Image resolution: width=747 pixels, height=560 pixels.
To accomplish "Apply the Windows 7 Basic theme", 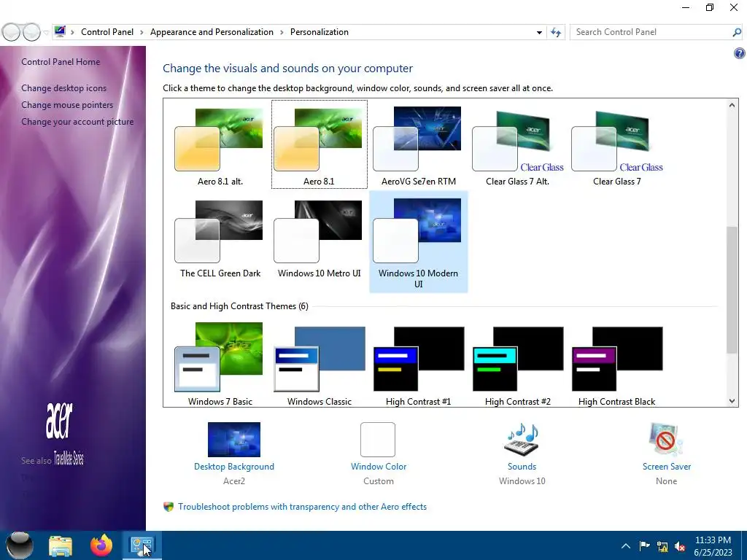I will pos(220,363).
